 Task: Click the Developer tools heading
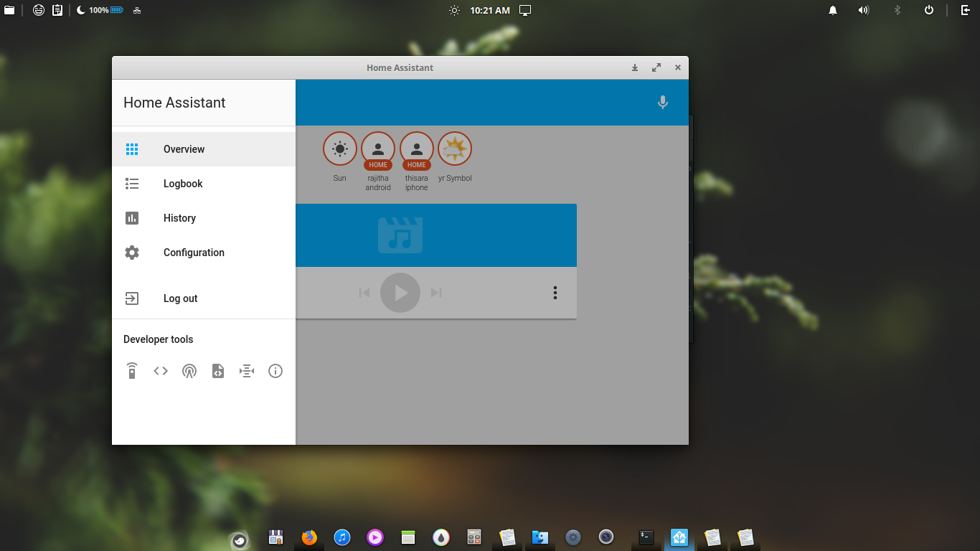coord(159,339)
